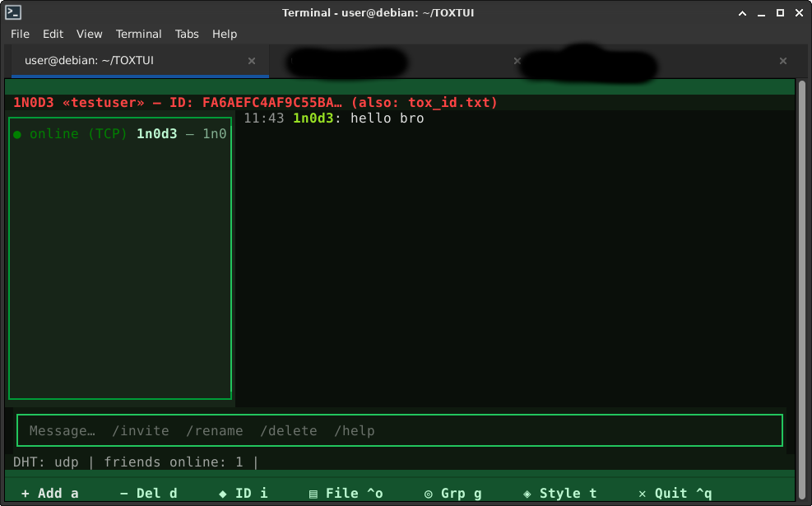Click the Grp g footer button
This screenshot has height=506, width=812.
point(453,494)
